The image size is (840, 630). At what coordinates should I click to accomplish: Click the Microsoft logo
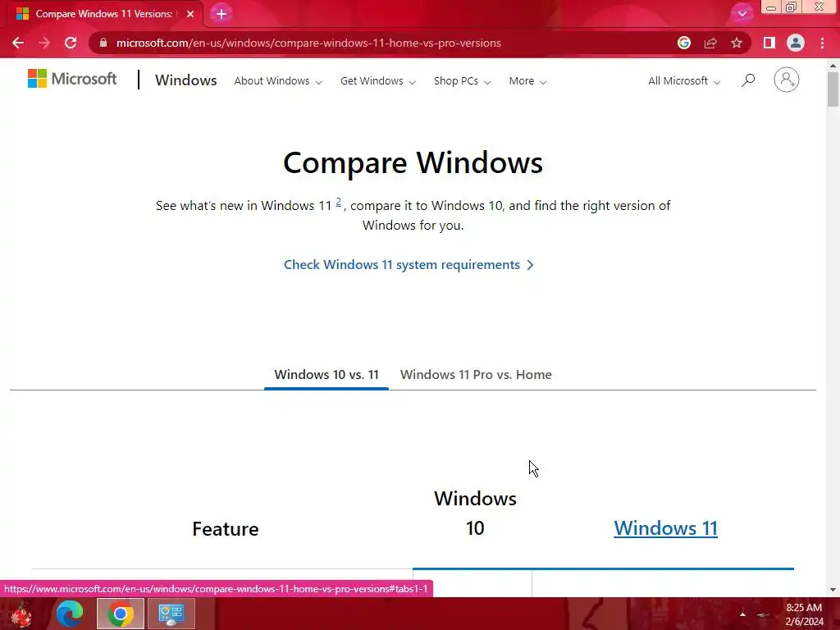(x=72, y=79)
